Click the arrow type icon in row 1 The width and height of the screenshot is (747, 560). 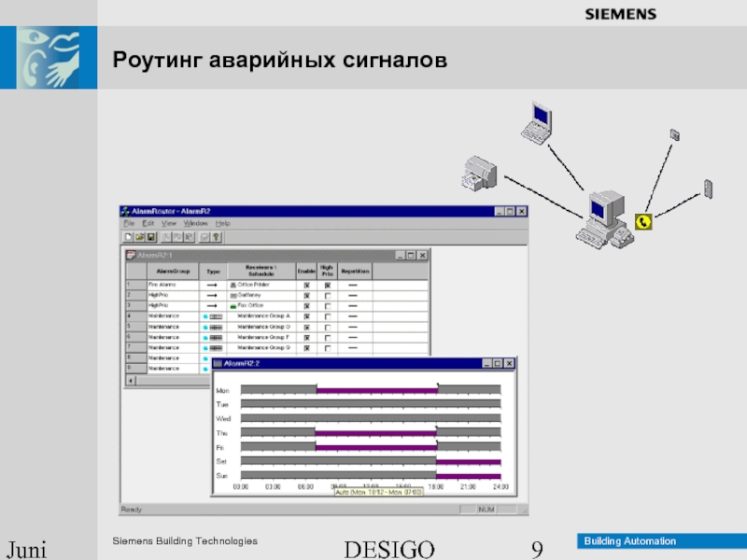pos(212,285)
